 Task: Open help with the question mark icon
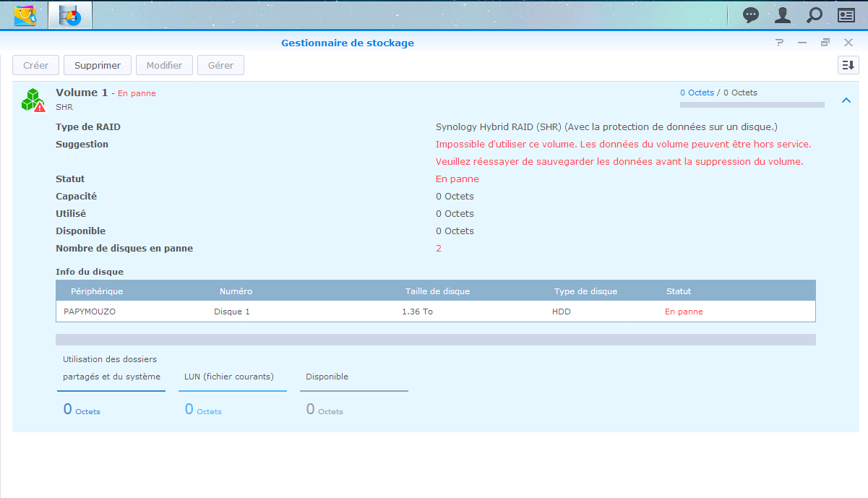coord(779,43)
